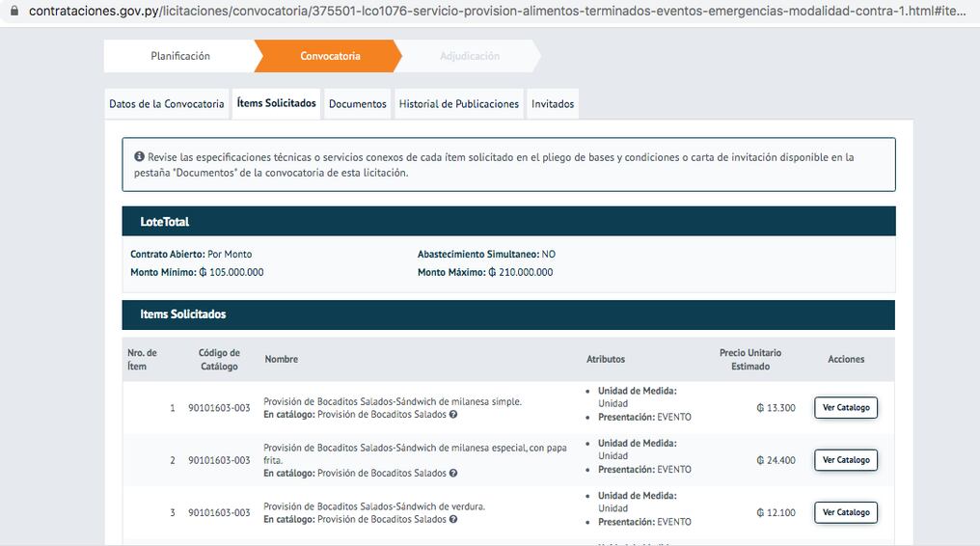Go to the Invitados tab
980x546 pixels.
pos(553,104)
